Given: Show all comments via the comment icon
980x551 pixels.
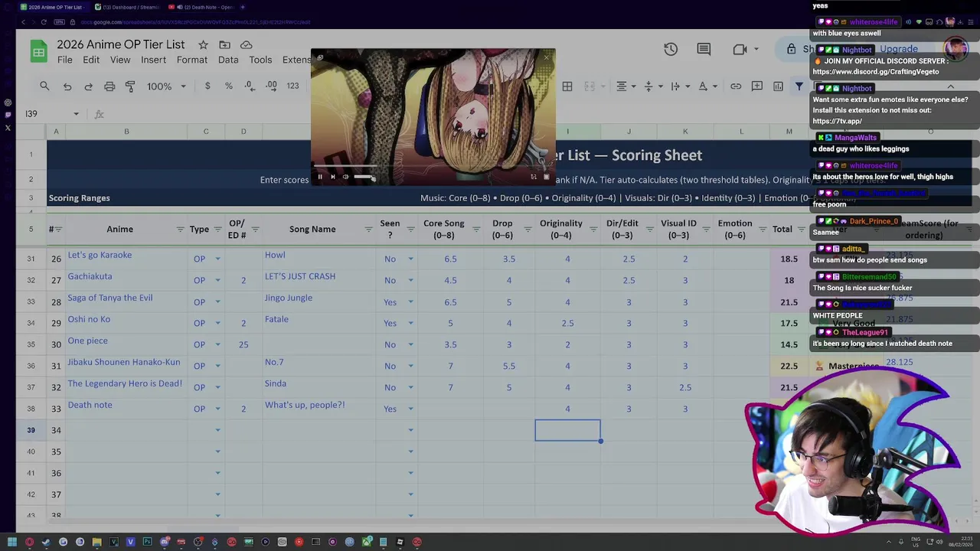Looking at the screenshot, I should tap(704, 49).
